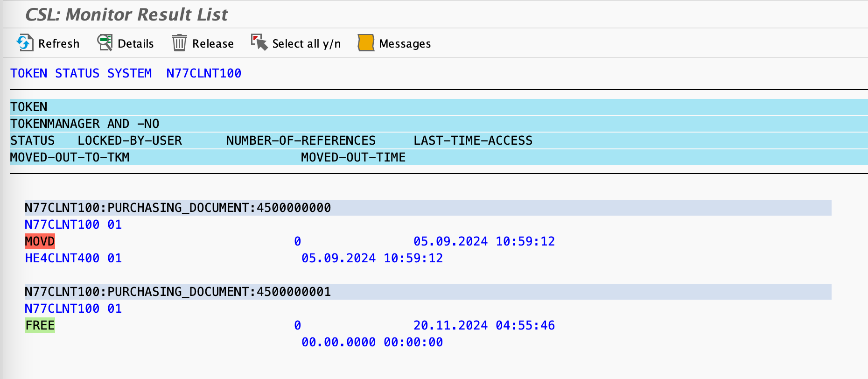Click the Refresh icon in toolbar
The width and height of the screenshot is (868, 379).
point(24,43)
